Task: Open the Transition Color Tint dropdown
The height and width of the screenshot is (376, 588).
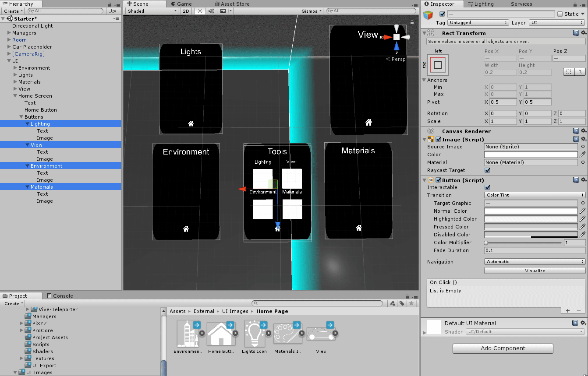Action: tap(535, 195)
